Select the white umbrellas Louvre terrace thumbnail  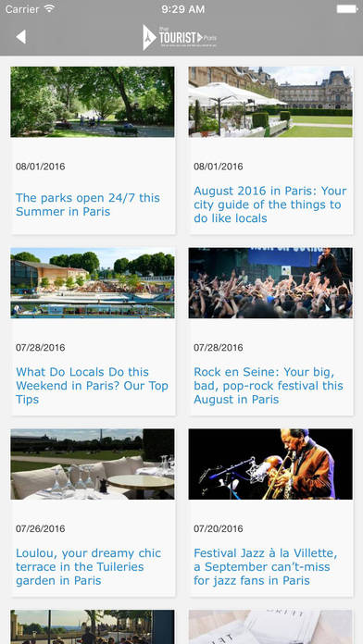click(x=270, y=102)
